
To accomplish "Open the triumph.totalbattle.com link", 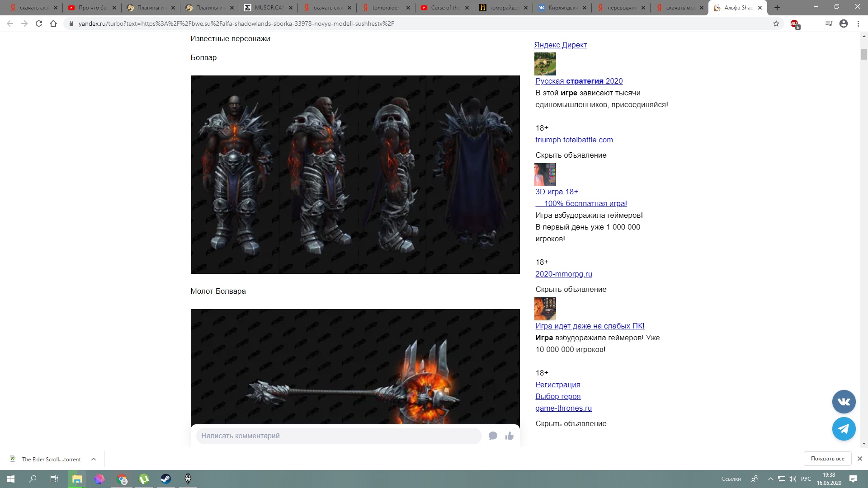I will [x=574, y=140].
